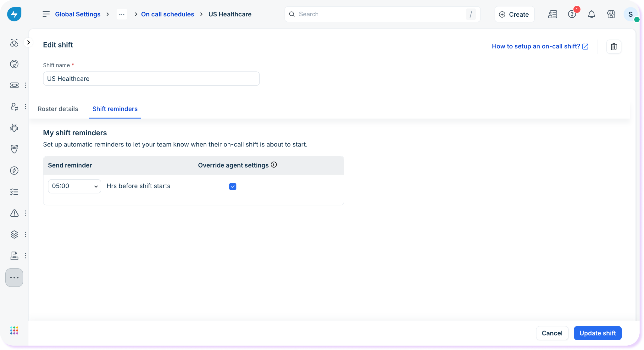Open the bug problems icon in sidebar
Screen dimensions: 644x350
pos(14,128)
